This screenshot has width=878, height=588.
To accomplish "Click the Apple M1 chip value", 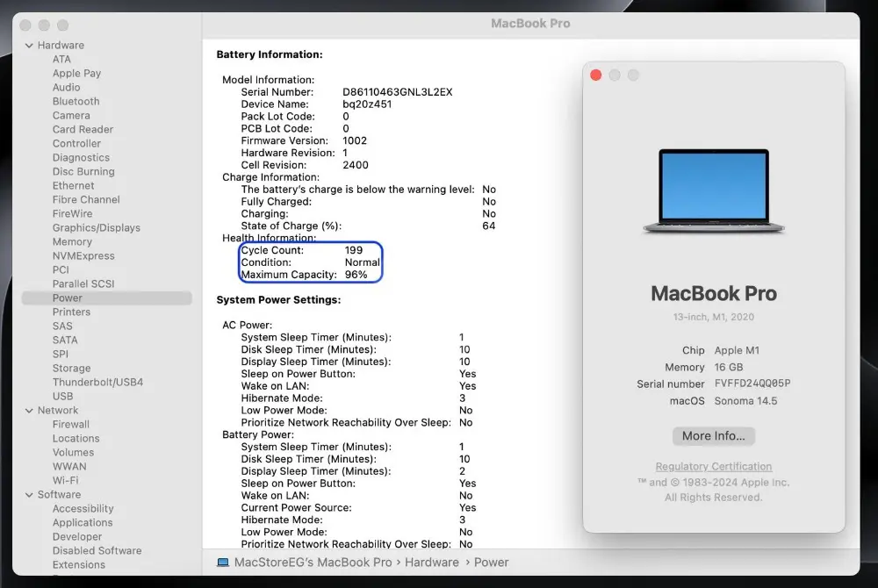I will point(737,350).
